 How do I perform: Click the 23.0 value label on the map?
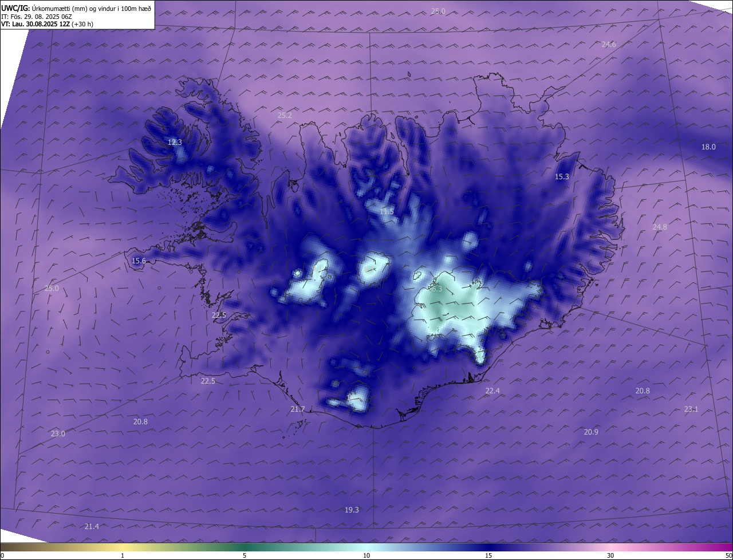[58, 433]
